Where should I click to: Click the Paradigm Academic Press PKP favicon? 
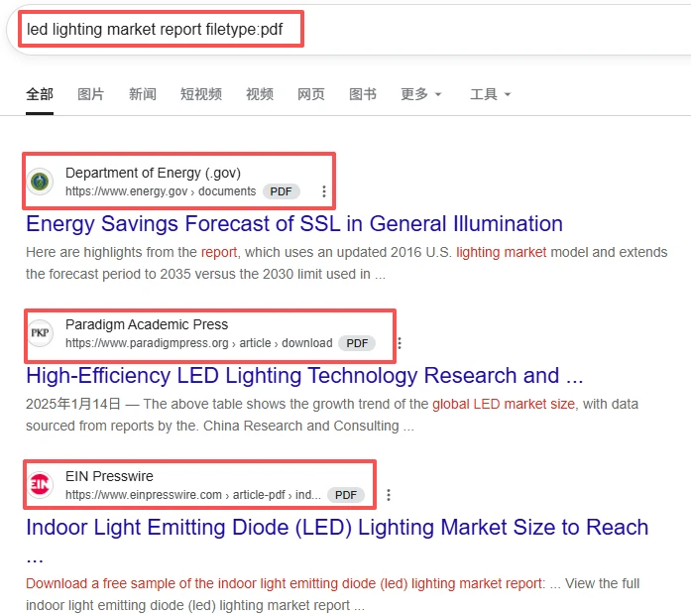point(40,333)
